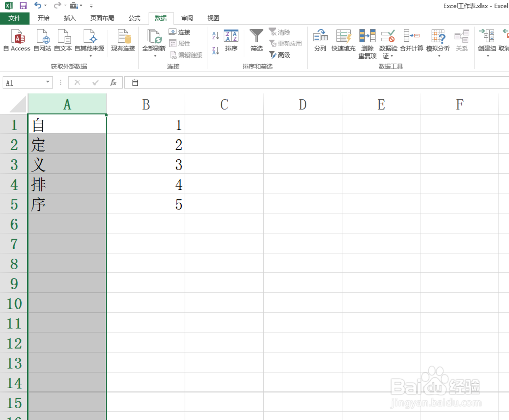Click Remove Duplicates (删除重复项)
509x420 pixels.
[x=367, y=43]
